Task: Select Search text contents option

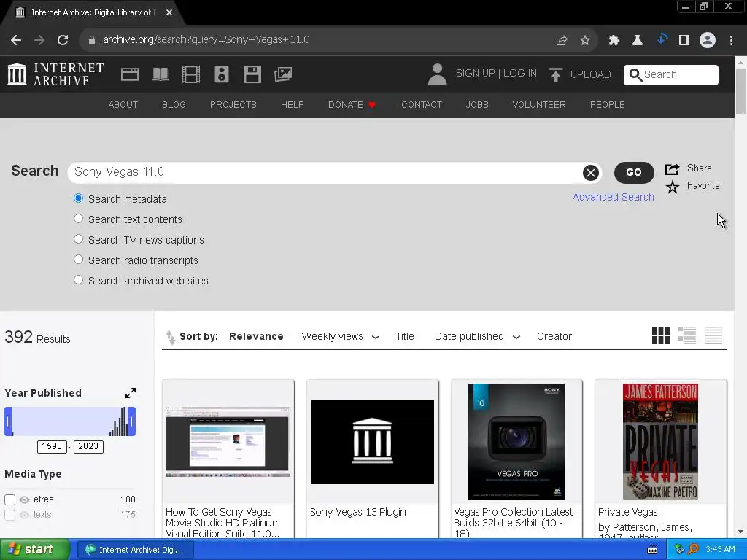Action: pyautogui.click(x=79, y=219)
